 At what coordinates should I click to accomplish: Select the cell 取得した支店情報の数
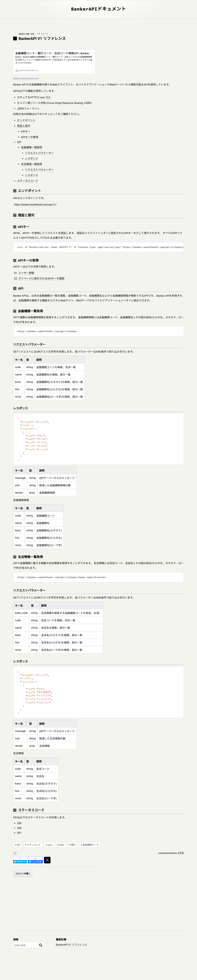click(x=57, y=738)
